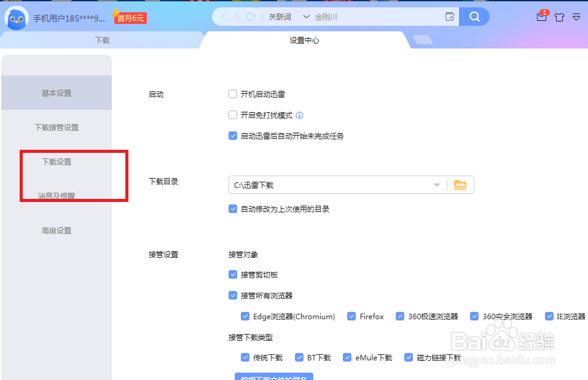The width and height of the screenshot is (588, 380).
Task: Expand the download directory dropdown arrow
Action: click(436, 185)
